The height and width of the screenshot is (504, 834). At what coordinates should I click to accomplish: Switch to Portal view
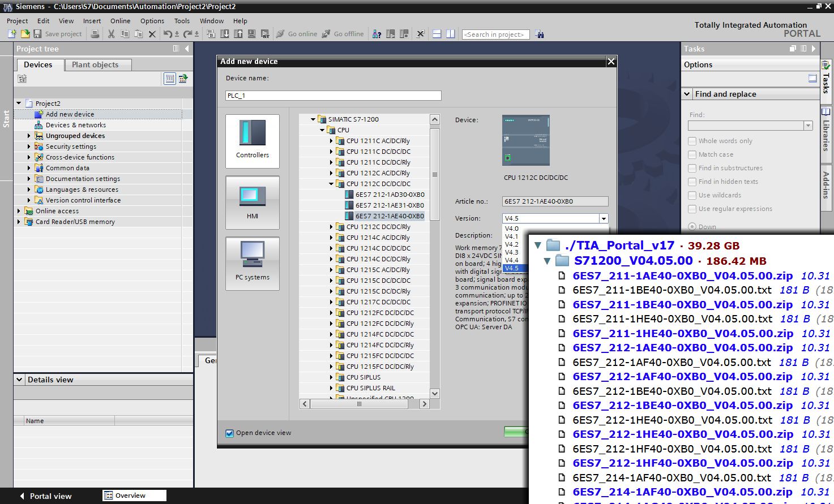point(45,496)
